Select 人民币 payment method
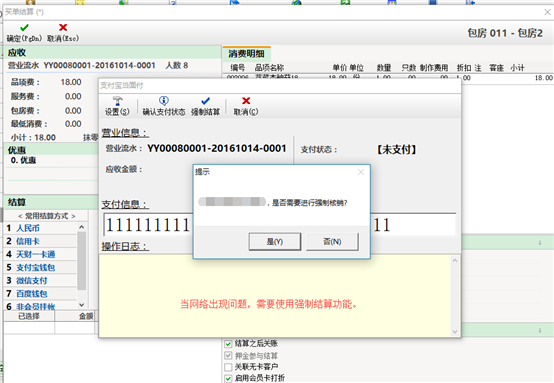The width and height of the screenshot is (554, 383). click(40, 228)
